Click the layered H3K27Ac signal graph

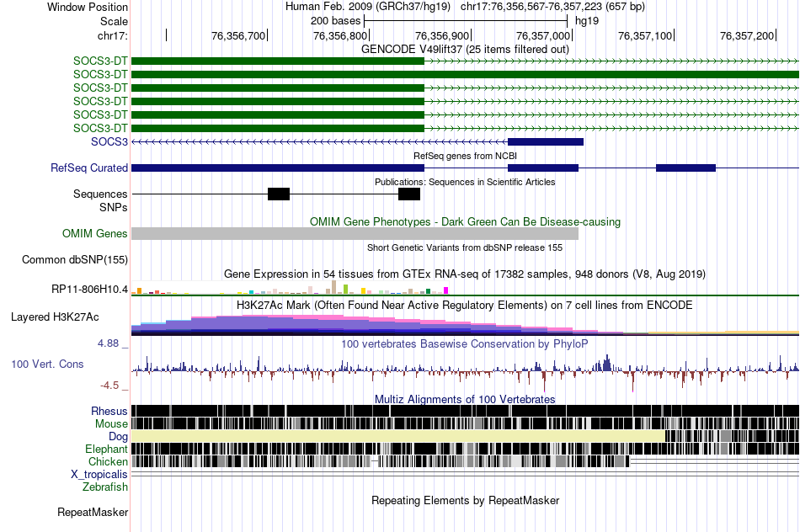pyautogui.click(x=465, y=324)
